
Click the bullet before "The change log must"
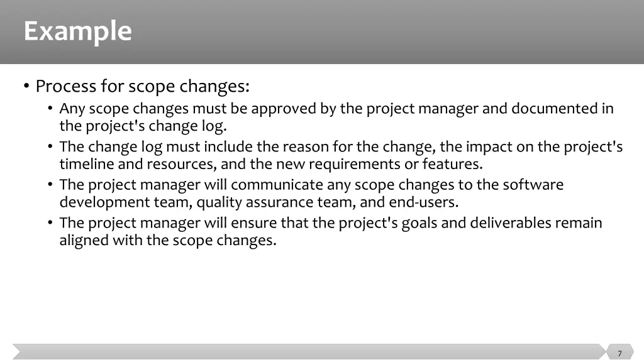(50, 146)
